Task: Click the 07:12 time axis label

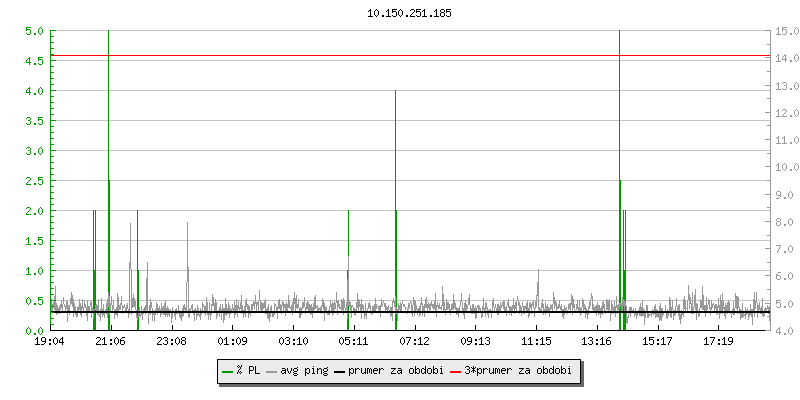Action: [414, 342]
